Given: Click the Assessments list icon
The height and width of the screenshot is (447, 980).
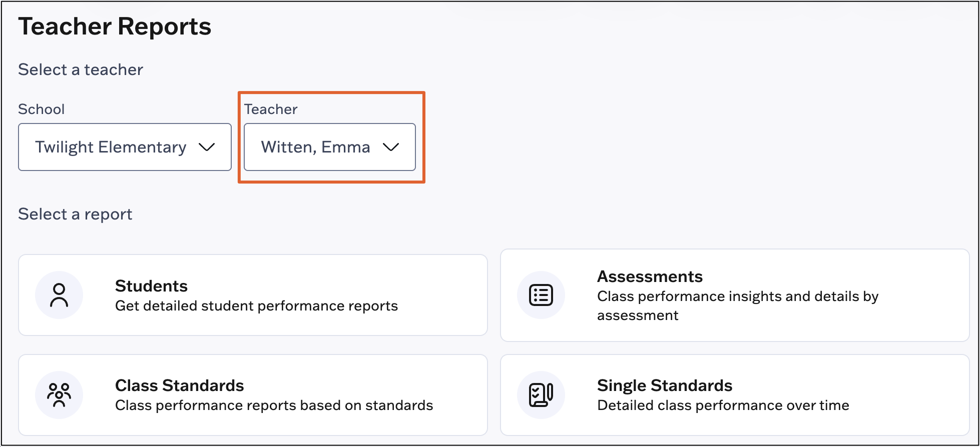Looking at the screenshot, I should (541, 295).
